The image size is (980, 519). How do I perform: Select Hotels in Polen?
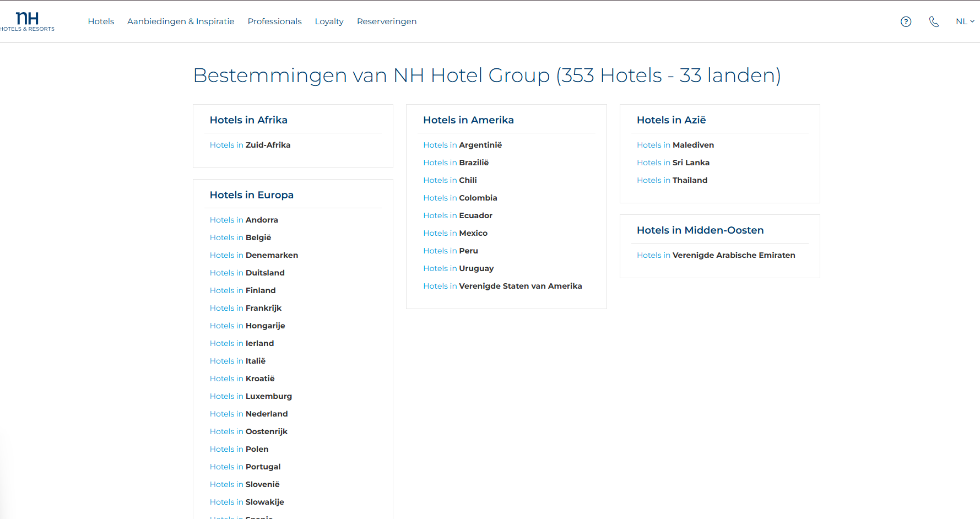coord(239,449)
